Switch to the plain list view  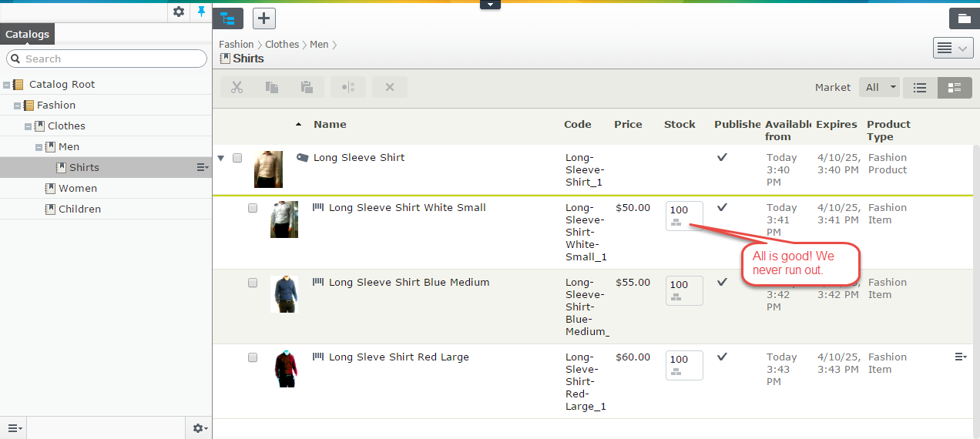point(920,88)
